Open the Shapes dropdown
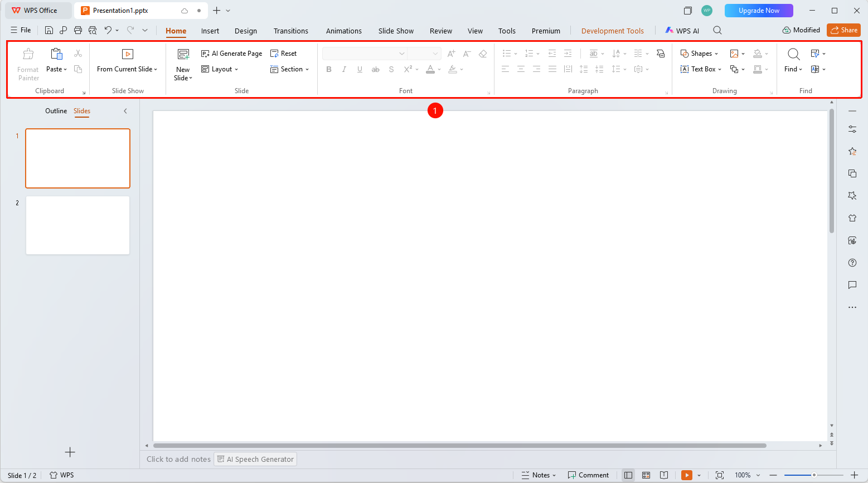 coord(699,54)
